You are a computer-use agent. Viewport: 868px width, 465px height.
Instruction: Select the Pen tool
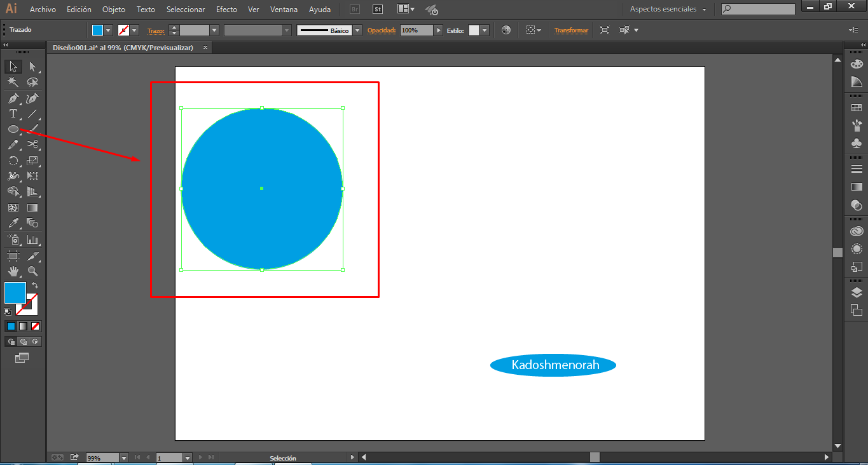coord(13,98)
